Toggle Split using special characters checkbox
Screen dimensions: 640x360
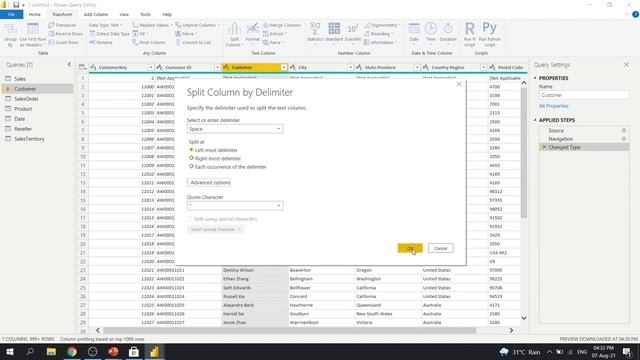tap(190, 219)
